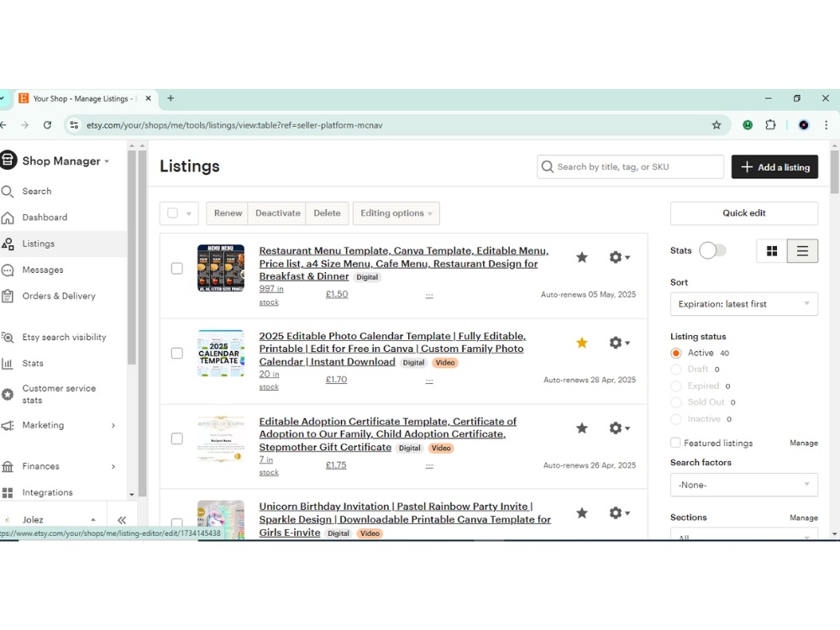840x630 pixels.
Task: Open Search in the Shop Manager sidebar
Action: click(x=36, y=192)
